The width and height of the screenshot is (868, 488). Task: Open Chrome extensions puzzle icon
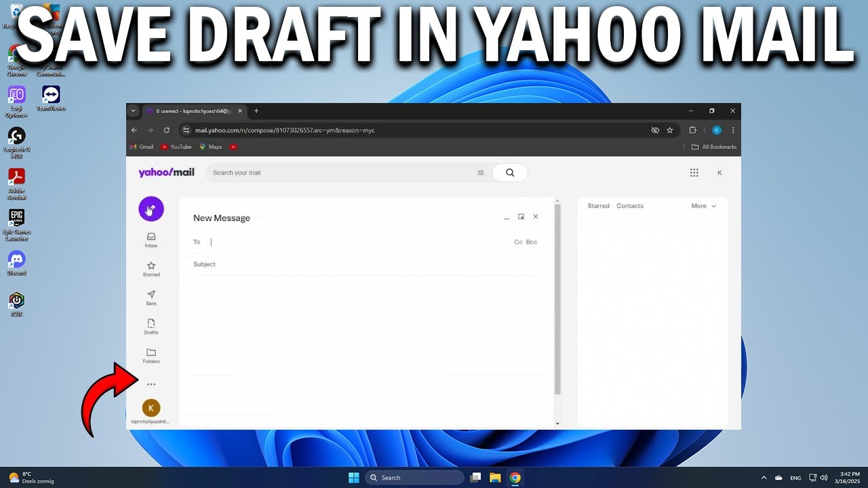[692, 130]
